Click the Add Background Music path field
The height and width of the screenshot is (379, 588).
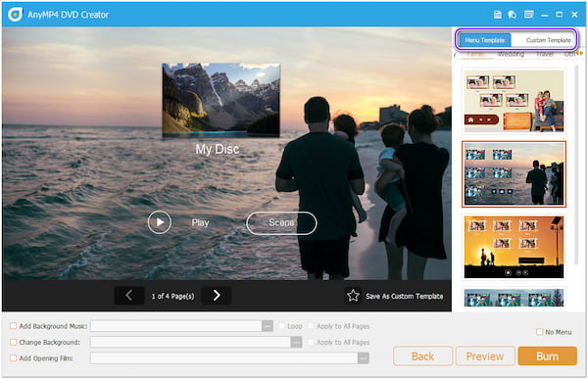tap(176, 326)
